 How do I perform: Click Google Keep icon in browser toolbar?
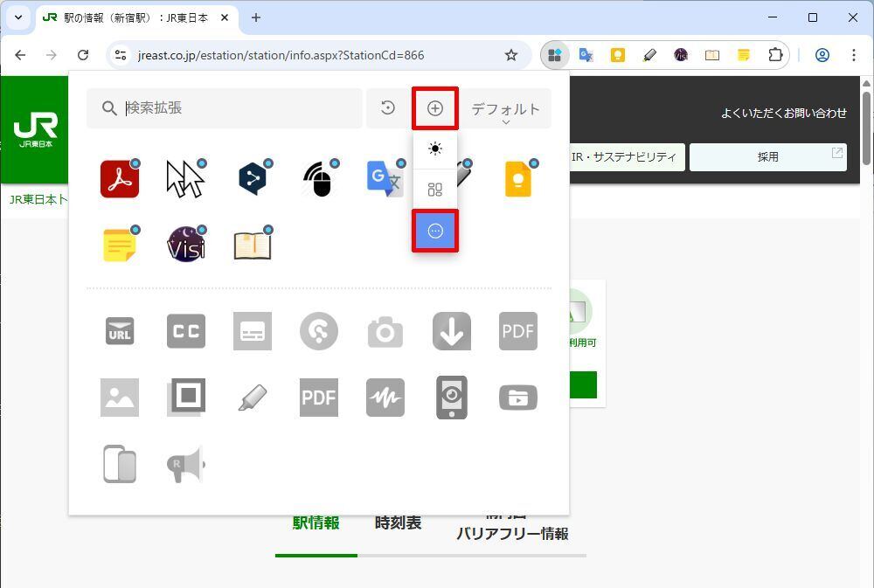618,55
